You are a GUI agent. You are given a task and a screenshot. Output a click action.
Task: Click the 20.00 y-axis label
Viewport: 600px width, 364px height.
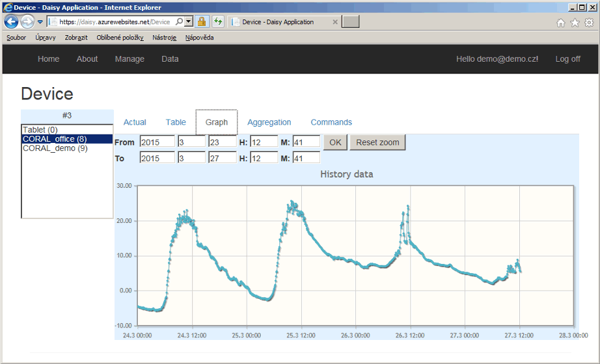pyautogui.click(x=124, y=220)
